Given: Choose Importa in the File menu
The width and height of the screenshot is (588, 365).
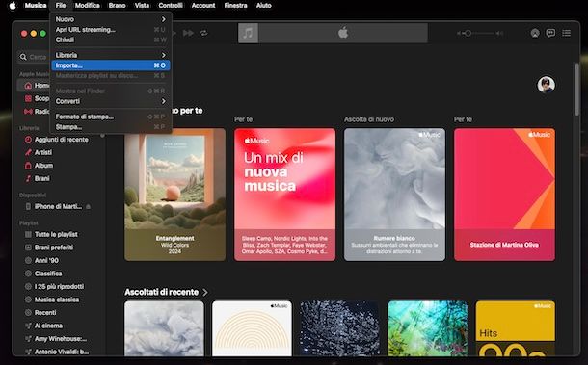Looking at the screenshot, I should (x=111, y=65).
